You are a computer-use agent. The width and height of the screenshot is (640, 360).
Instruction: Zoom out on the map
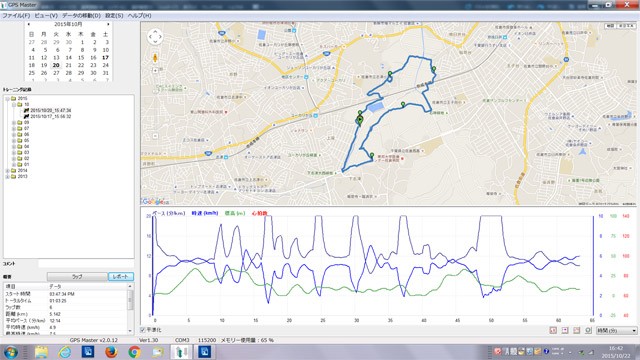[x=155, y=136]
